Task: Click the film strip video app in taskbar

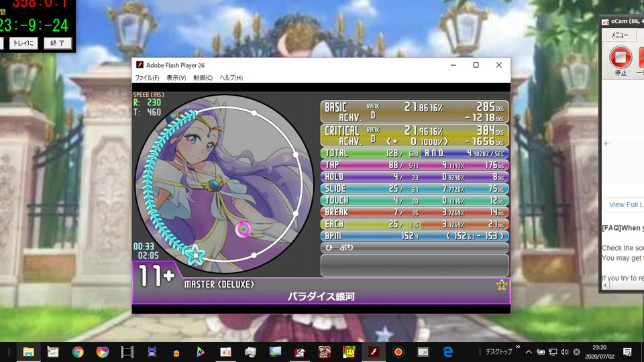Action: click(127, 352)
